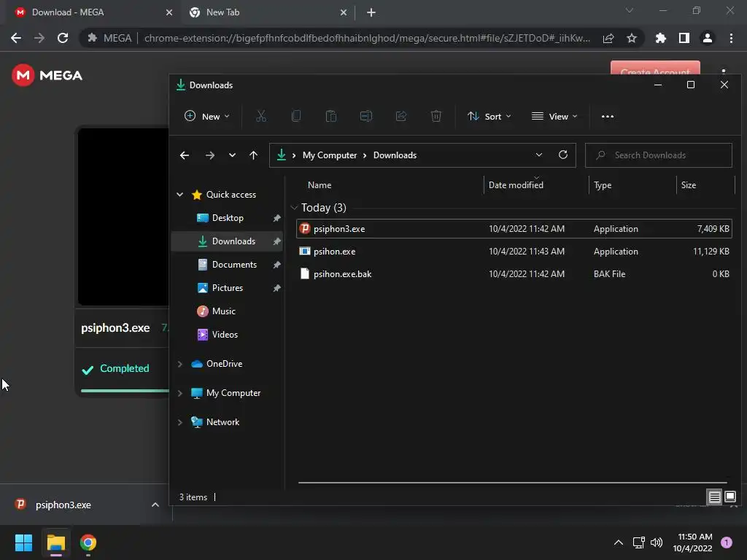Select the psihon.exe.bak file
This screenshot has height=560, width=747.
pos(514,274)
